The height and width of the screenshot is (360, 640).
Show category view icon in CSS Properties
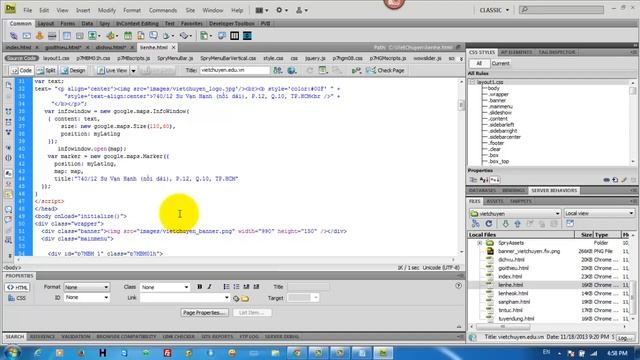coord(473,180)
